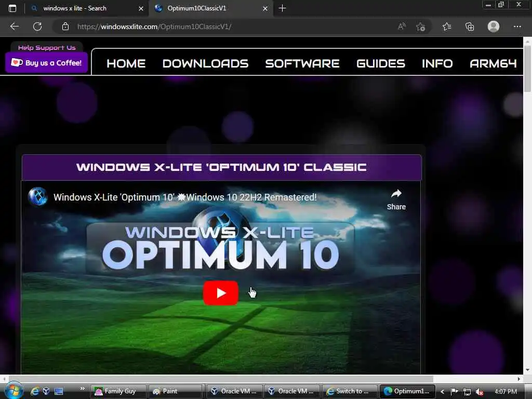The image size is (532, 399).
Task: Open the user profile avatar
Action: click(494, 26)
